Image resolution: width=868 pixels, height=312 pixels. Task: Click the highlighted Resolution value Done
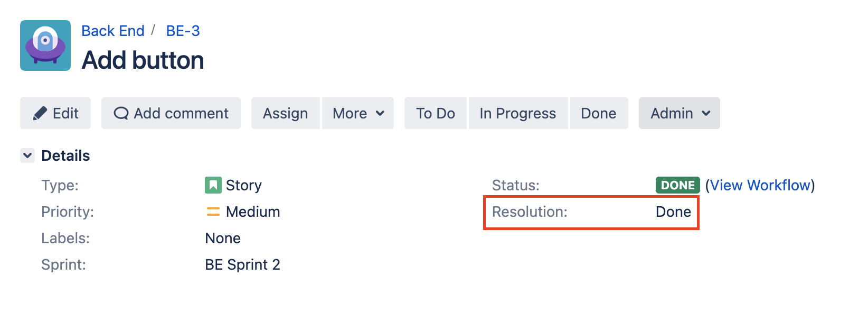(673, 212)
